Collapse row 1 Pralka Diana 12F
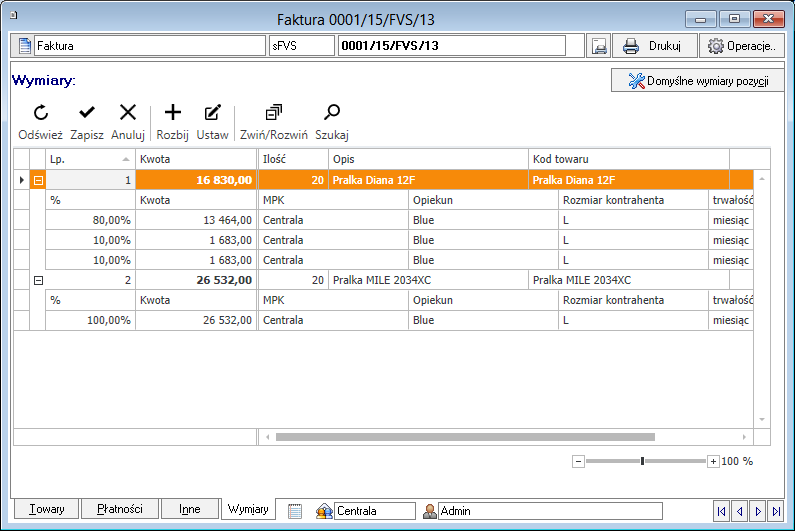This screenshot has height=531, width=795. (x=39, y=180)
